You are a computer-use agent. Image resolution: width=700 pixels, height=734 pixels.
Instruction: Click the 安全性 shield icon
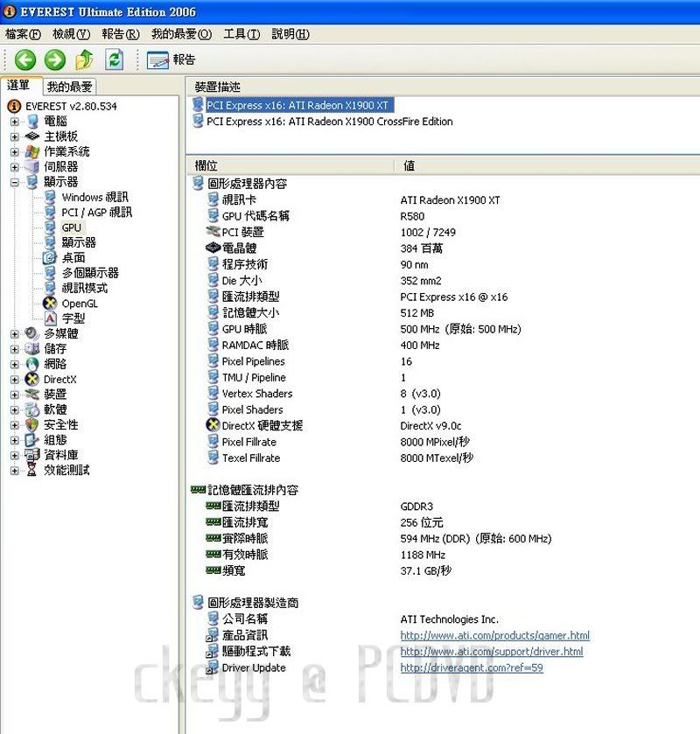(31, 424)
